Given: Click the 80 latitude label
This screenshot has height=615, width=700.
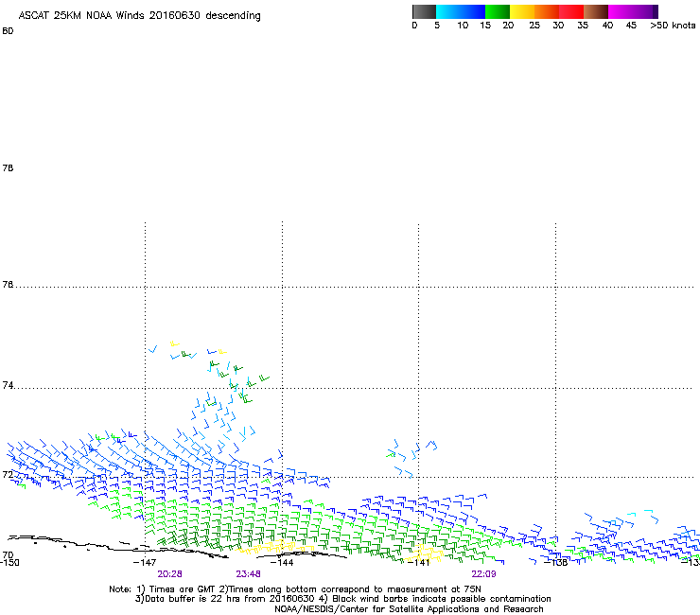Looking at the screenshot, I should tap(8, 31).
